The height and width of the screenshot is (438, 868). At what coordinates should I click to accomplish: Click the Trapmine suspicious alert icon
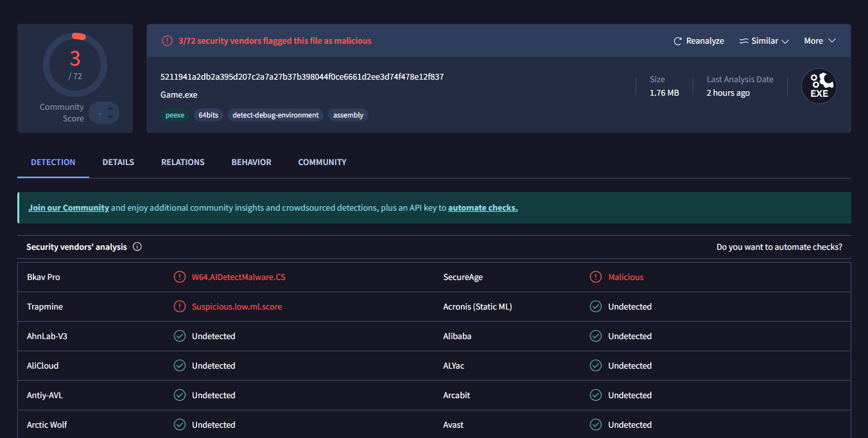[180, 306]
